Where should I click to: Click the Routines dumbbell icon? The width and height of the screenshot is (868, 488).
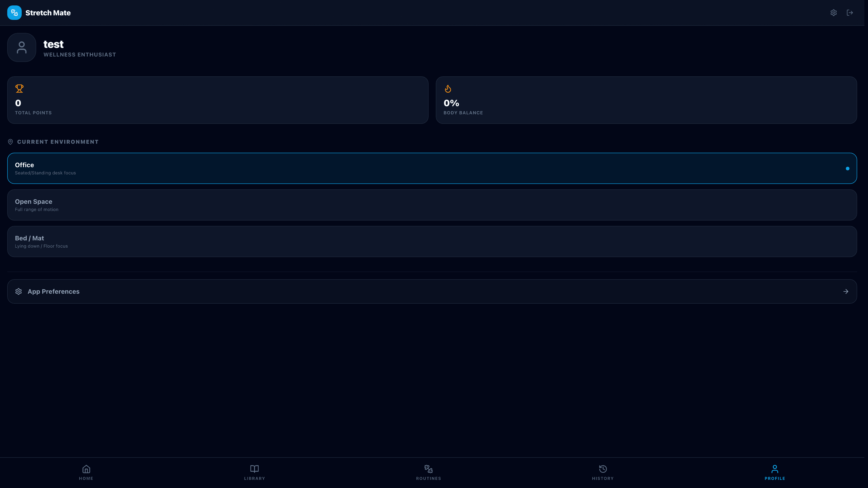click(429, 469)
